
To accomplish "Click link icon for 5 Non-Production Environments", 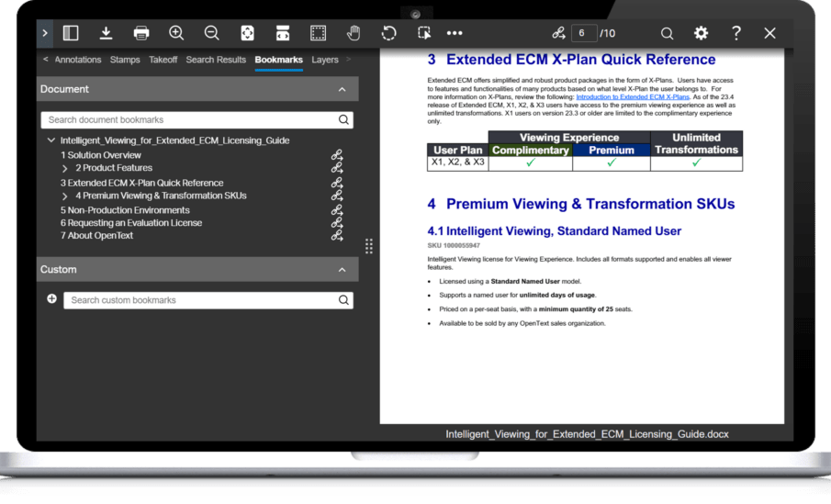I will (337, 210).
